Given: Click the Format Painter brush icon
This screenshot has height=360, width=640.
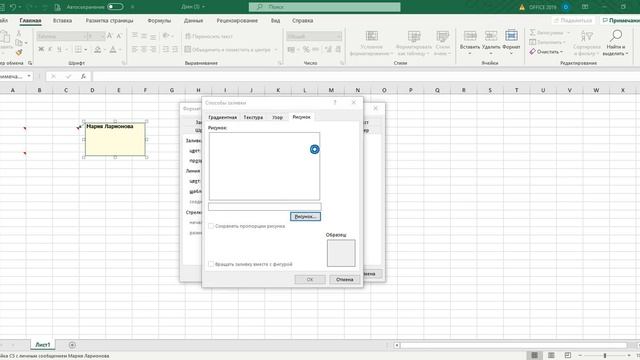Looking at the screenshot, I should click(19, 53).
